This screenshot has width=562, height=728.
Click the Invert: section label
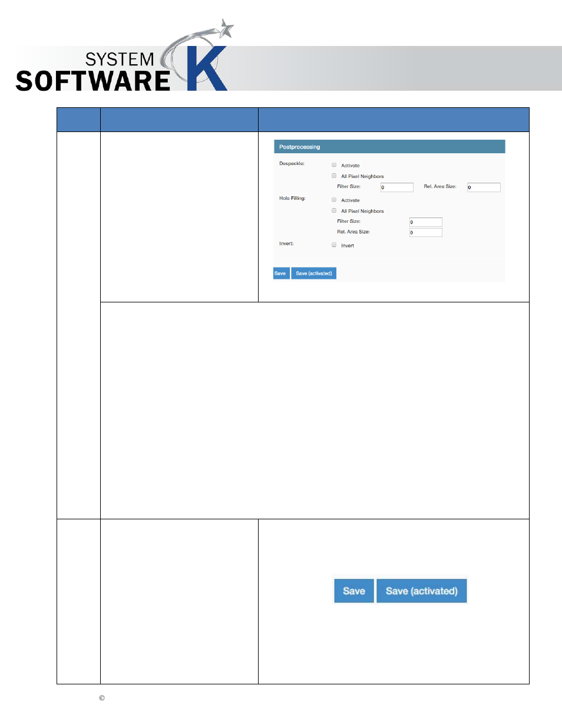[x=286, y=243]
